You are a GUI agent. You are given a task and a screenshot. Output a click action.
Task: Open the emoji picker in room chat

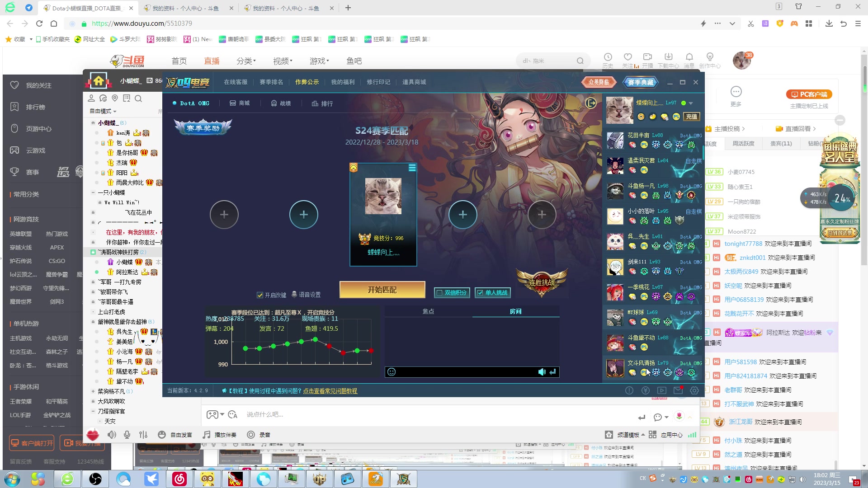click(x=392, y=372)
